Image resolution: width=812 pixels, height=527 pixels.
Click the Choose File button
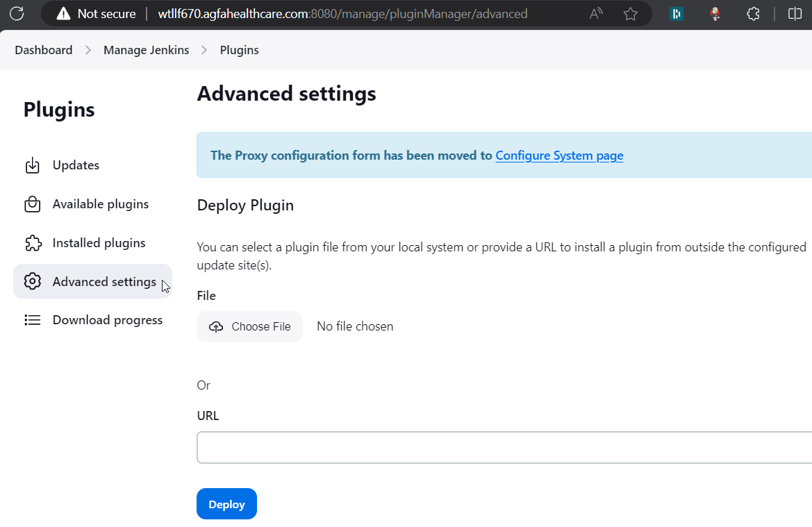pos(249,326)
